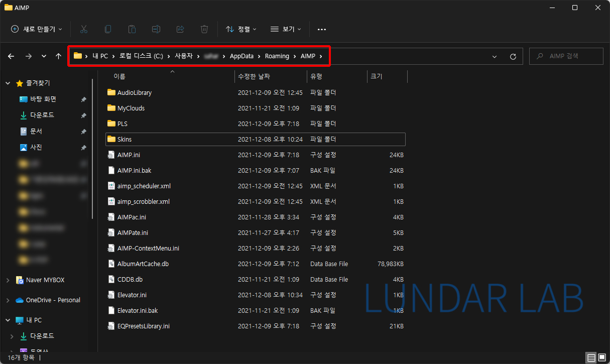The image size is (610, 364).
Task: Switch to details view button in status bar
Action: [591, 357]
